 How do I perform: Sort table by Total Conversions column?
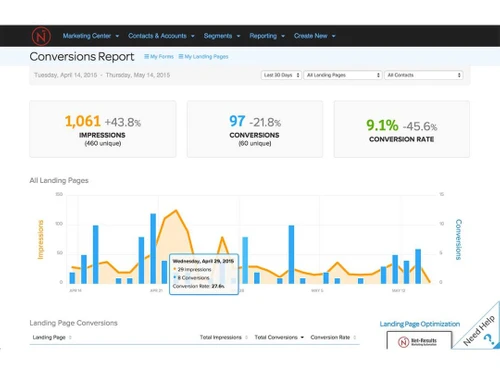point(276,337)
